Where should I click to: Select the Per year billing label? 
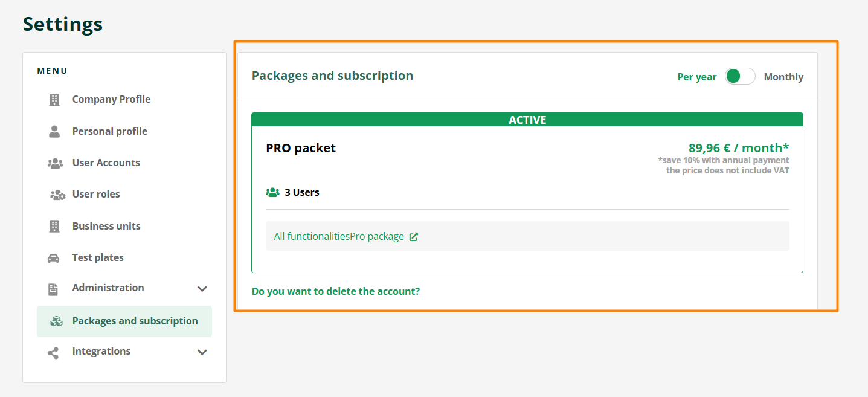pyautogui.click(x=696, y=77)
